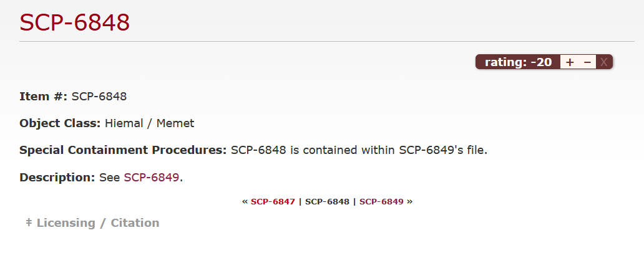Click the Special Containment Procedures heading

(123, 150)
